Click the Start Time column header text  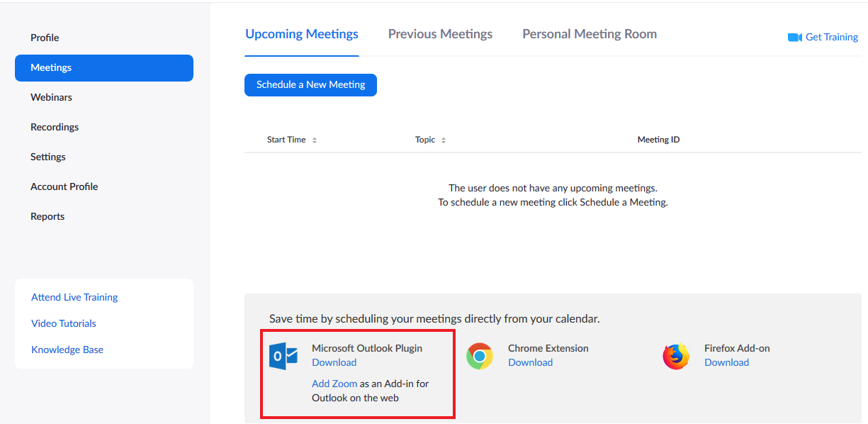coord(286,140)
